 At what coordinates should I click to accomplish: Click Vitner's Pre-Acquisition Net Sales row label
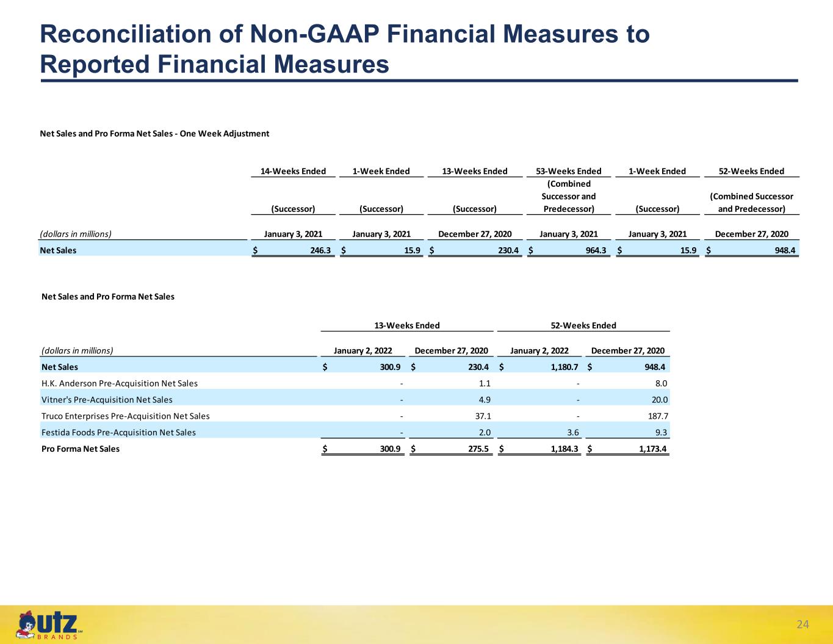pyautogui.click(x=107, y=400)
